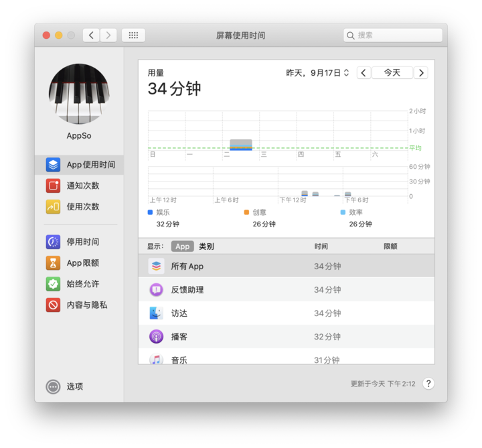The height and width of the screenshot is (448, 482).
Task: Select the 访达 row
Action: click(287, 313)
